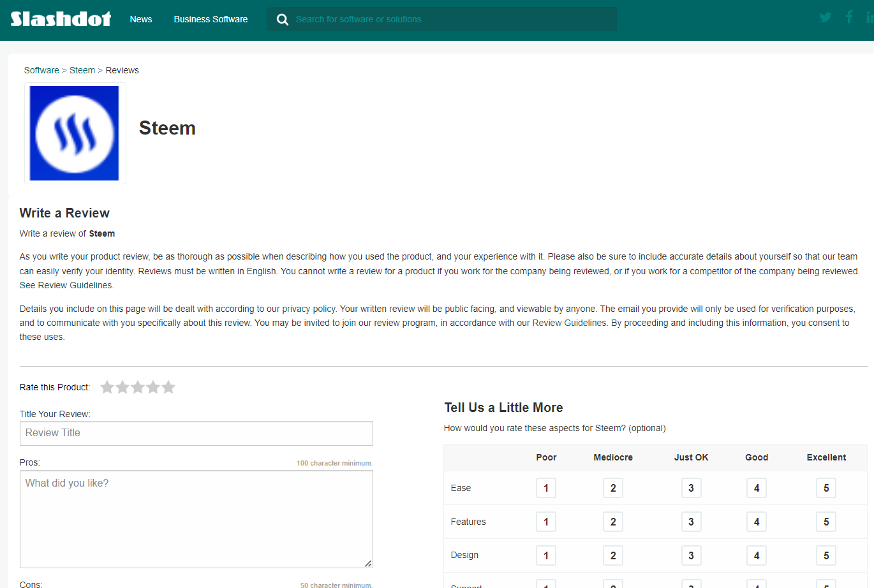Open the Business Software menu

tap(211, 19)
